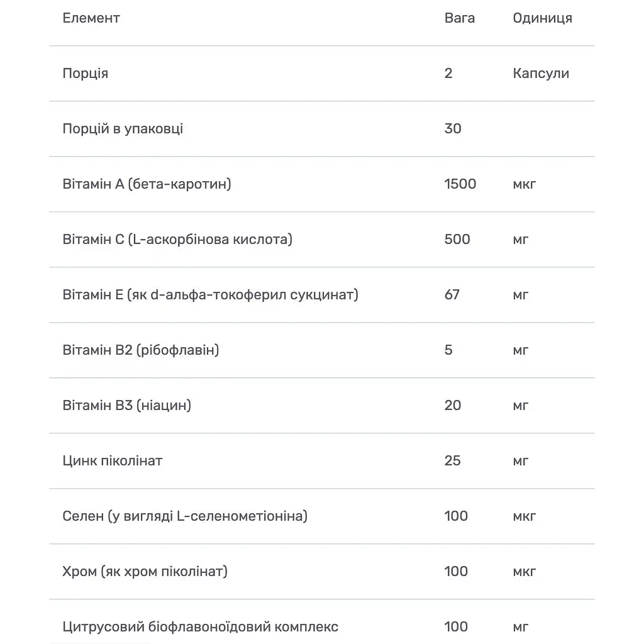The height and width of the screenshot is (644, 644).
Task: Select the Порцій в упаковці label
Action: point(123,129)
